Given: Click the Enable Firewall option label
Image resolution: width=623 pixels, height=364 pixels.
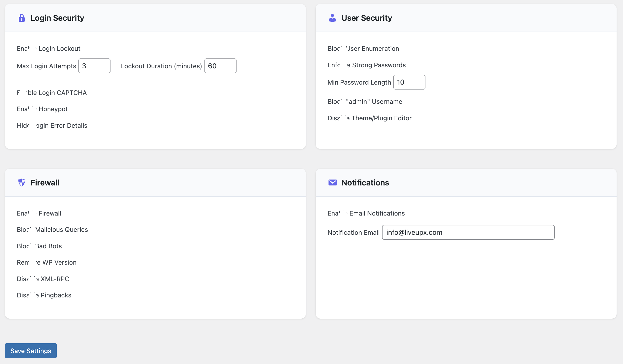Looking at the screenshot, I should 39,213.
